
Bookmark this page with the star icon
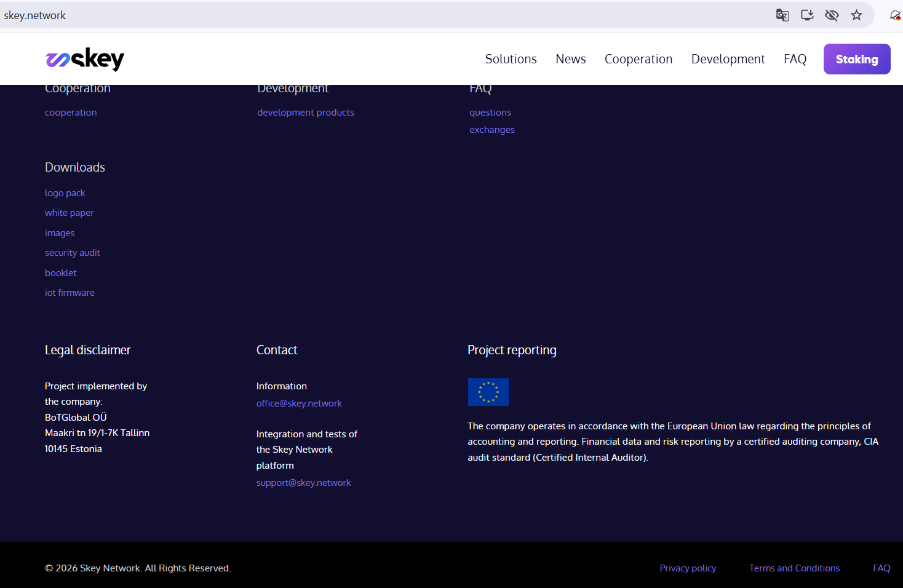[856, 15]
